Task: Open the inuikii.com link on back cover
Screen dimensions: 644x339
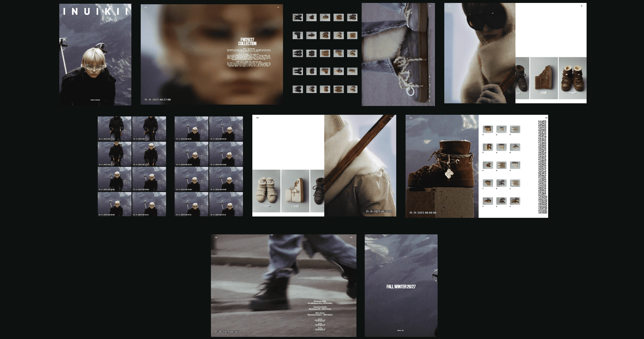Action: point(400,330)
